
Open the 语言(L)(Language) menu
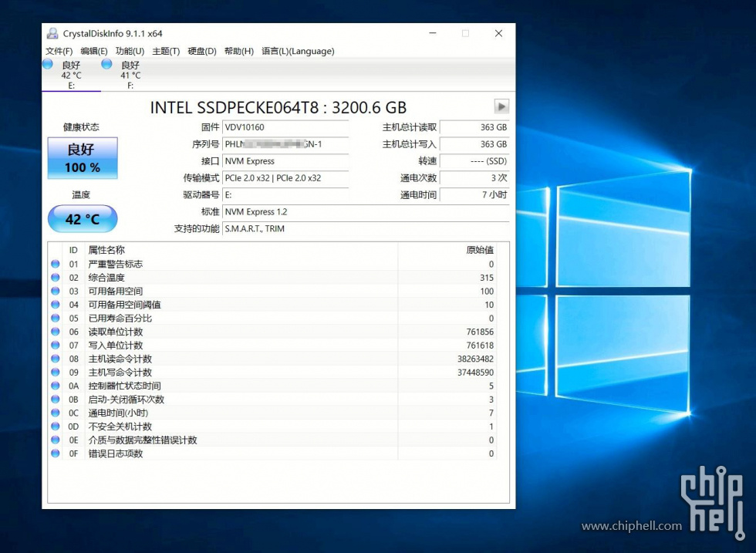click(x=298, y=51)
